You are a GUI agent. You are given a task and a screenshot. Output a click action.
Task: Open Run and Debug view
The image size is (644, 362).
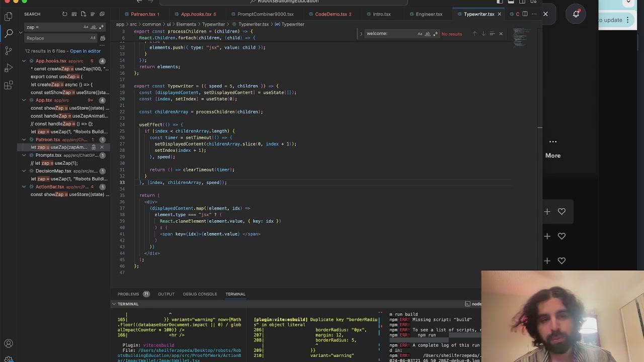(9, 68)
